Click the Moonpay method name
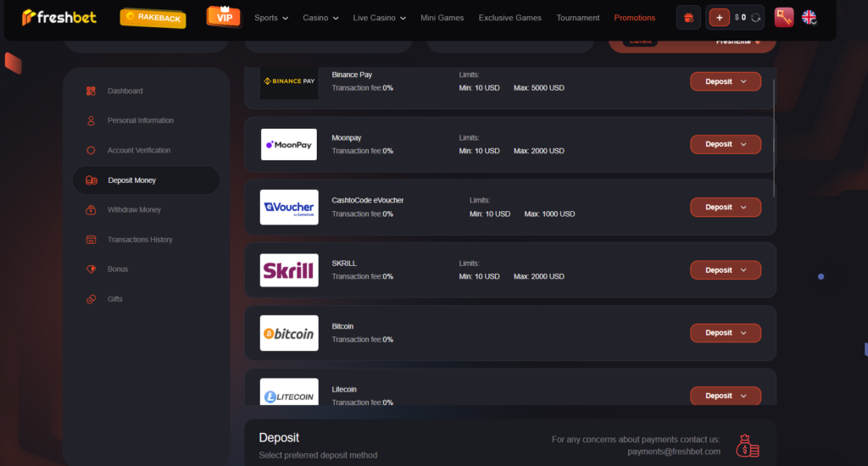Image resolution: width=868 pixels, height=466 pixels. click(347, 138)
